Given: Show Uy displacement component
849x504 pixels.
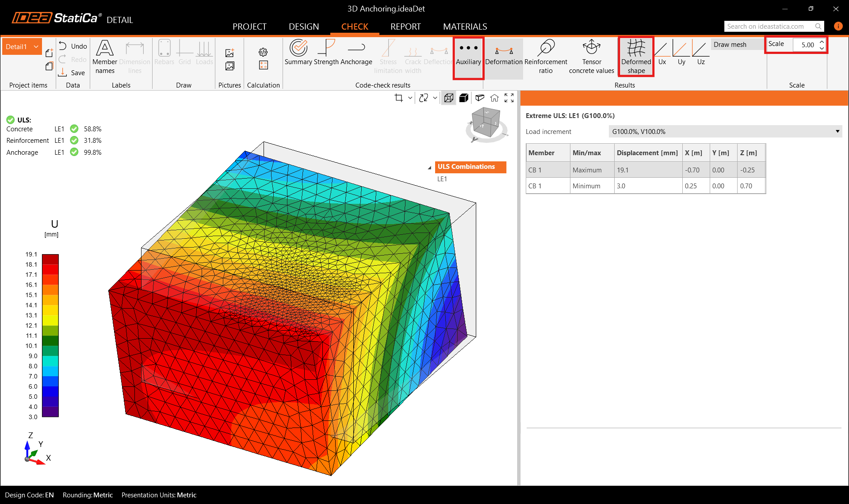Looking at the screenshot, I should click(681, 53).
